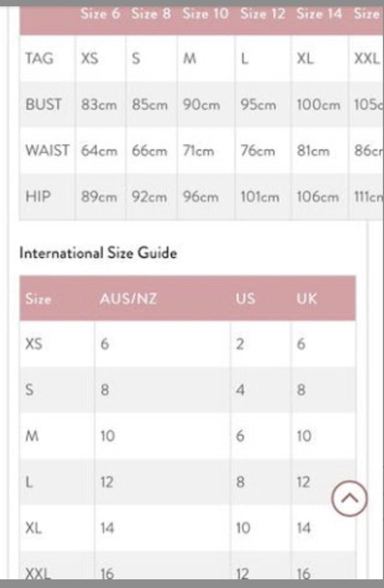
Task: Click the HIP row label
Action: (x=38, y=197)
